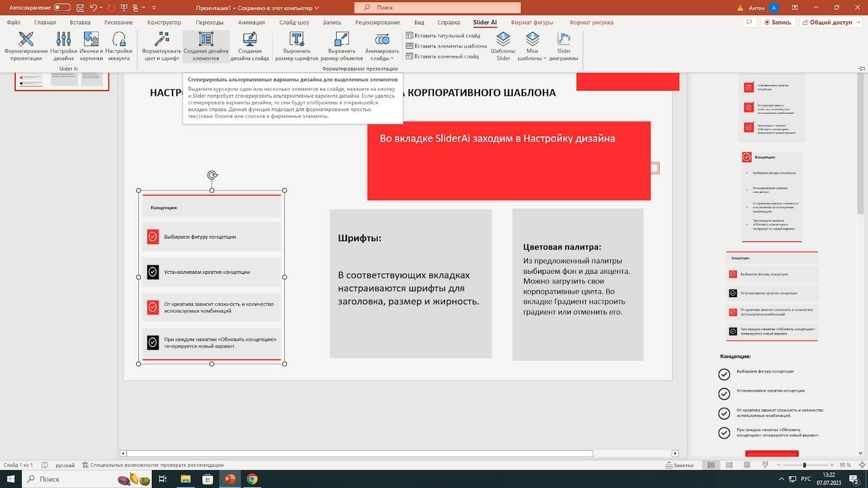Click the PowerPoint search field

point(437,8)
